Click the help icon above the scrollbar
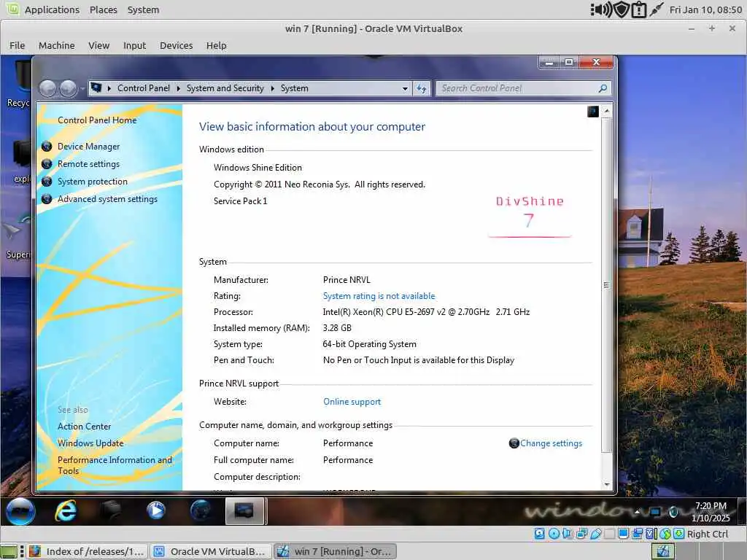This screenshot has height=560, width=747. 592,112
